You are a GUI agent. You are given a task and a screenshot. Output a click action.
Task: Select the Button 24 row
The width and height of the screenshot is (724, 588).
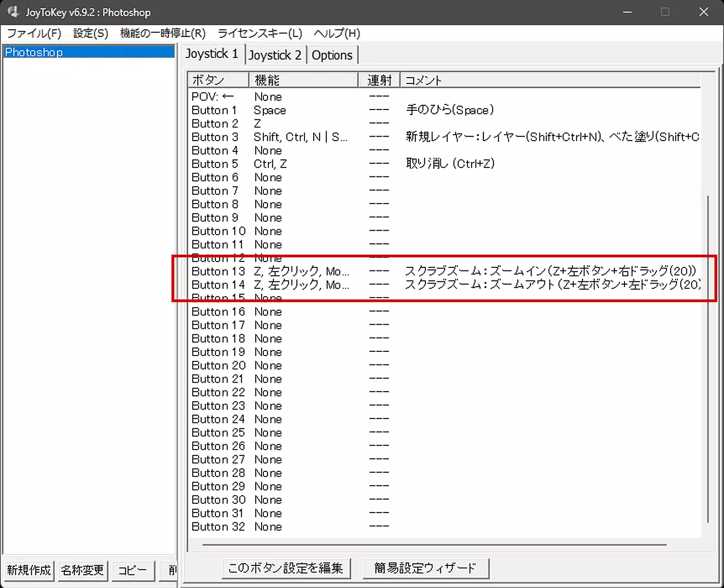[444, 419]
